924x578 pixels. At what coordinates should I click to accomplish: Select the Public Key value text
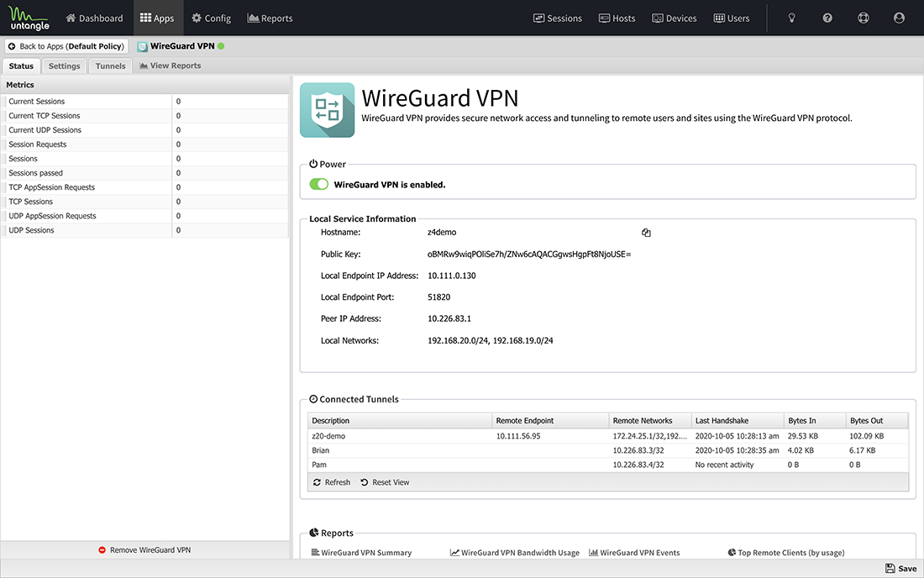pos(528,255)
